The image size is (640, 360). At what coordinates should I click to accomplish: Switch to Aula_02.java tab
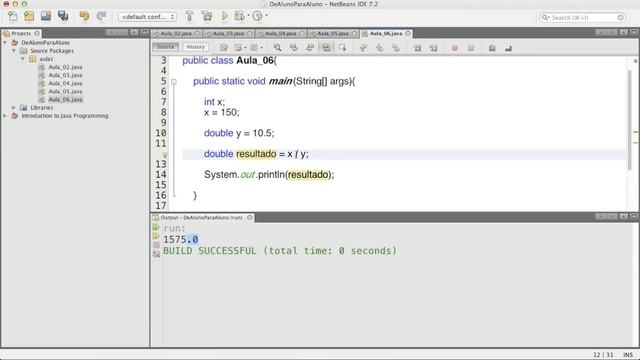click(176, 33)
